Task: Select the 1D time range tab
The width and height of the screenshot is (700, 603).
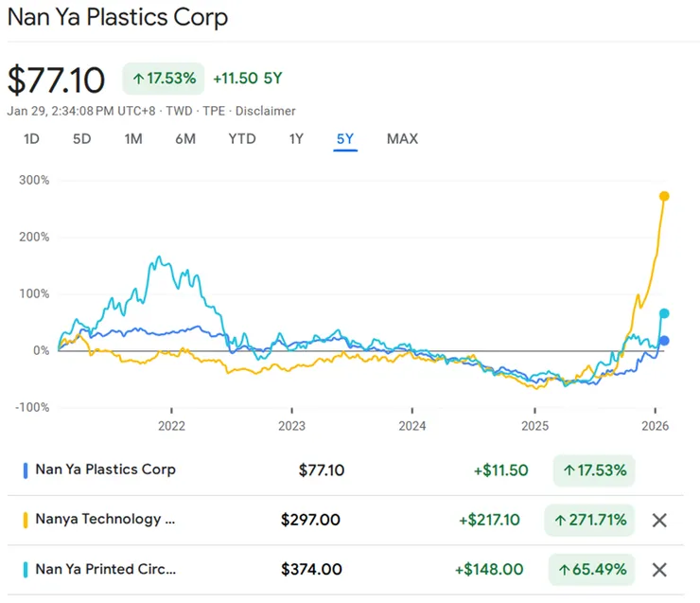Action: click(31, 139)
